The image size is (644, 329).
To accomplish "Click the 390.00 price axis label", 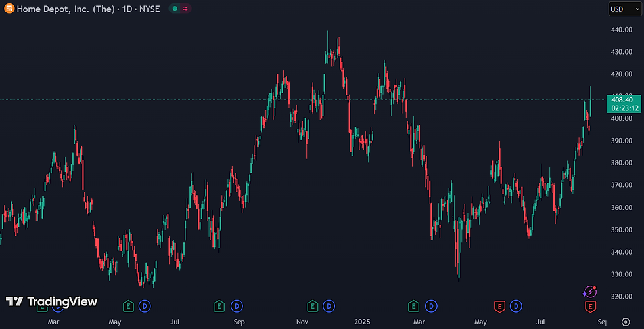I will pos(622,141).
